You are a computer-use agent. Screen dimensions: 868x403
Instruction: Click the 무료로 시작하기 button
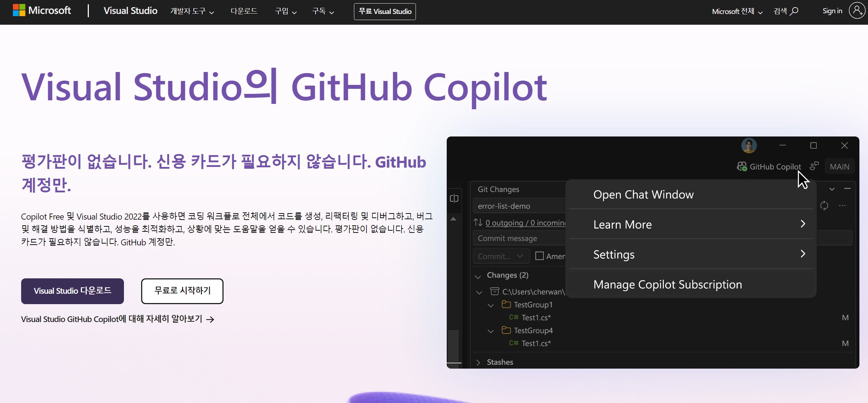(182, 291)
